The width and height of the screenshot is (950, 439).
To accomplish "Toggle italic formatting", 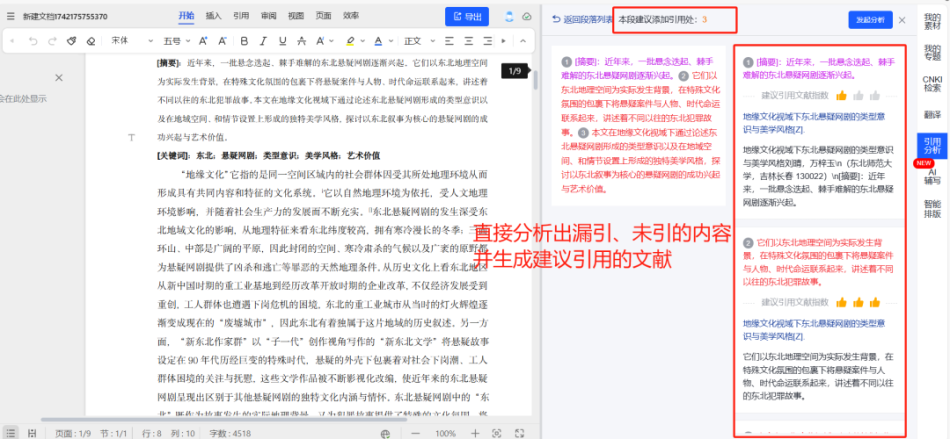I will [x=263, y=41].
